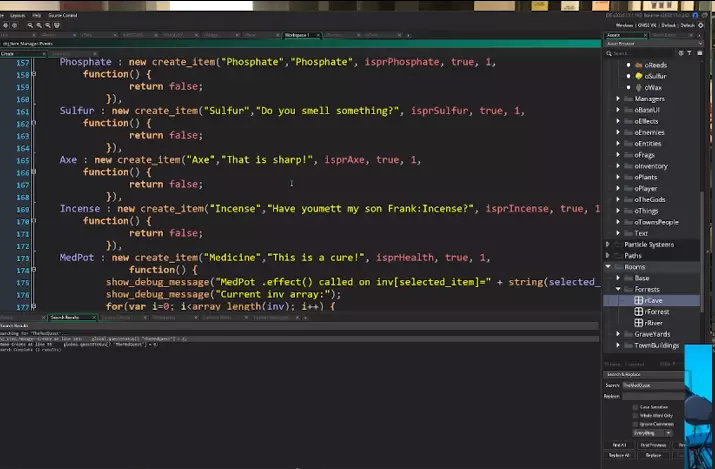Screen dimensions: 715x469
Task: Click the Find All button
Action: (x=619, y=445)
